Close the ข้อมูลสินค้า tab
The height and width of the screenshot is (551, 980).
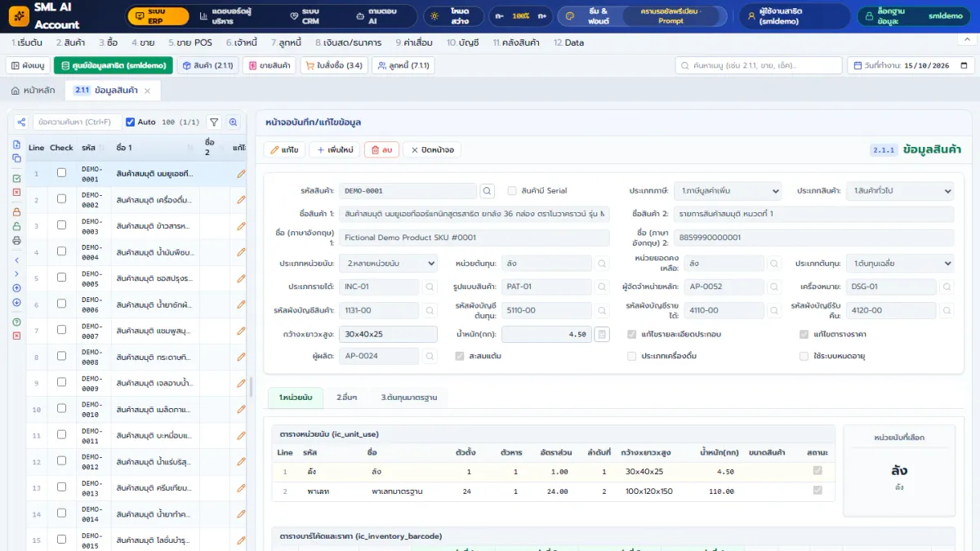tap(148, 90)
